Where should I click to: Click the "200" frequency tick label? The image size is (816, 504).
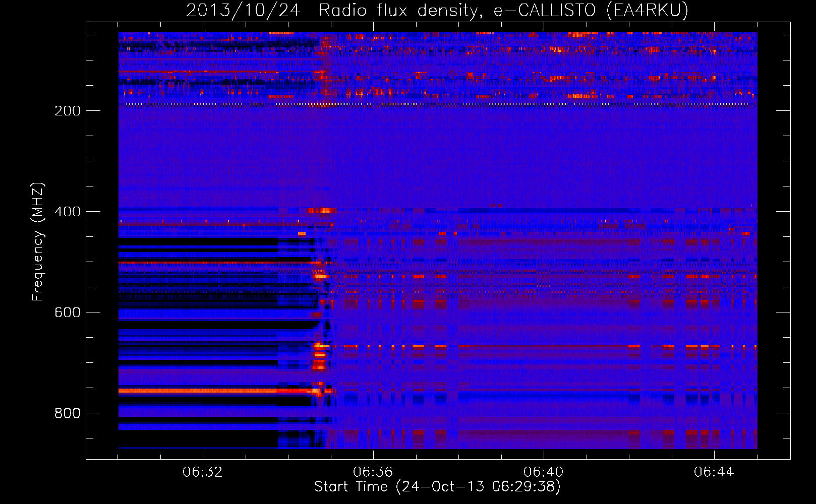pyautogui.click(x=68, y=111)
